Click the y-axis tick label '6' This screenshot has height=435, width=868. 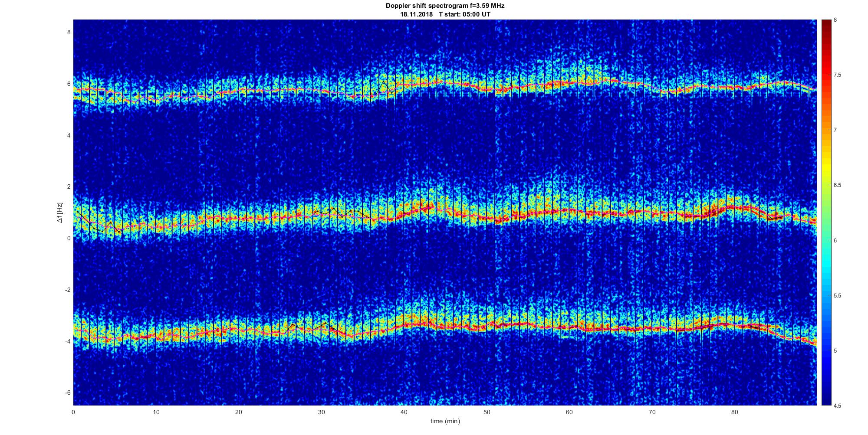click(x=68, y=84)
